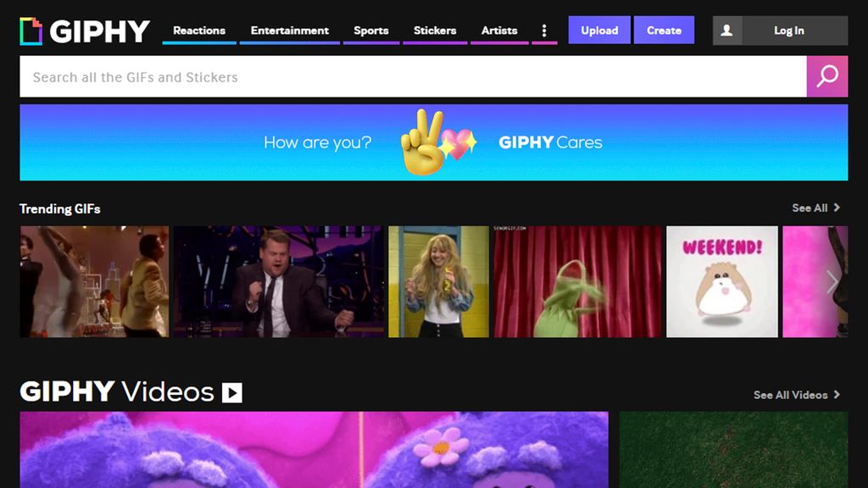The height and width of the screenshot is (488, 868).
Task: Expand the See All Videos chevron
Action: tap(837, 395)
